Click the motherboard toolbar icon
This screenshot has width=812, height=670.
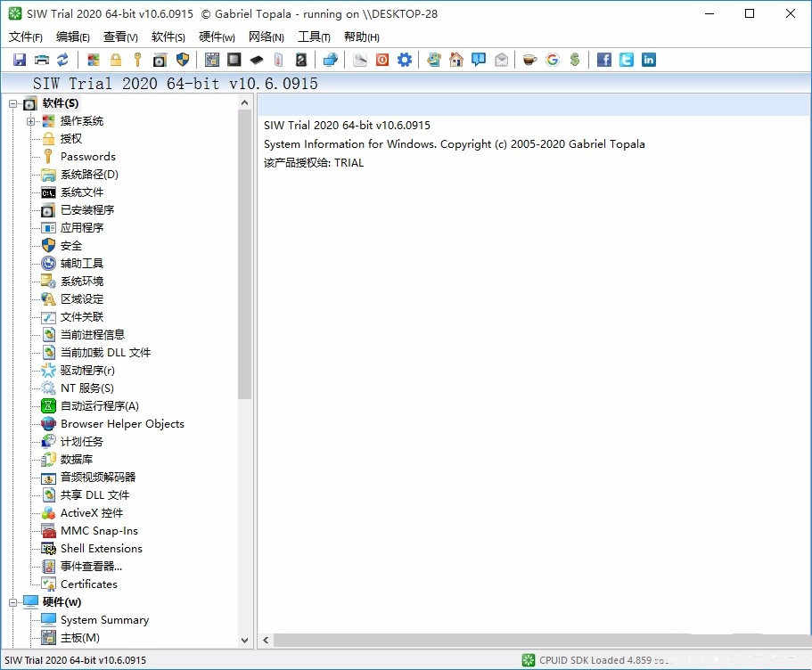212,60
